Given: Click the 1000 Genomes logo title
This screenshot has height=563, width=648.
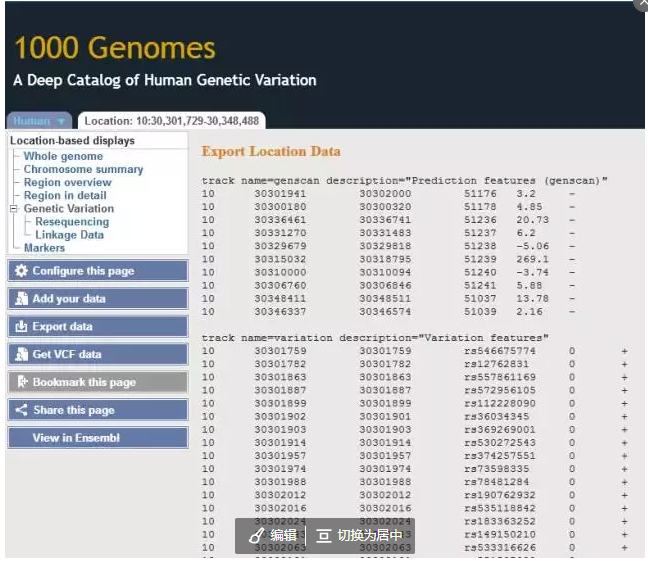Looking at the screenshot, I should tap(115, 48).
